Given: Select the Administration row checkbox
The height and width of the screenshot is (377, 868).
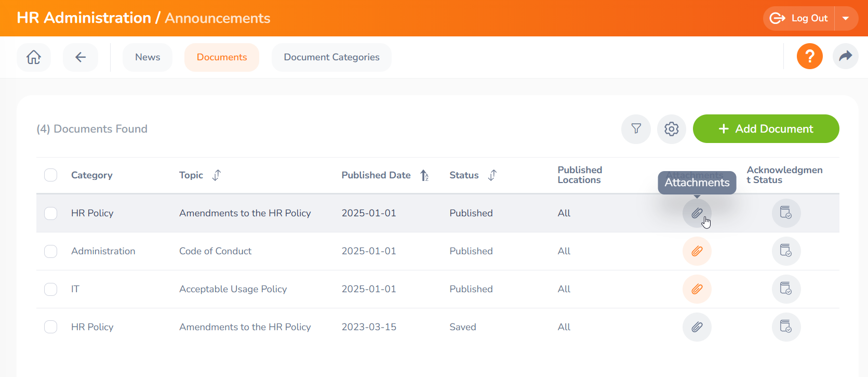Looking at the screenshot, I should [50, 251].
